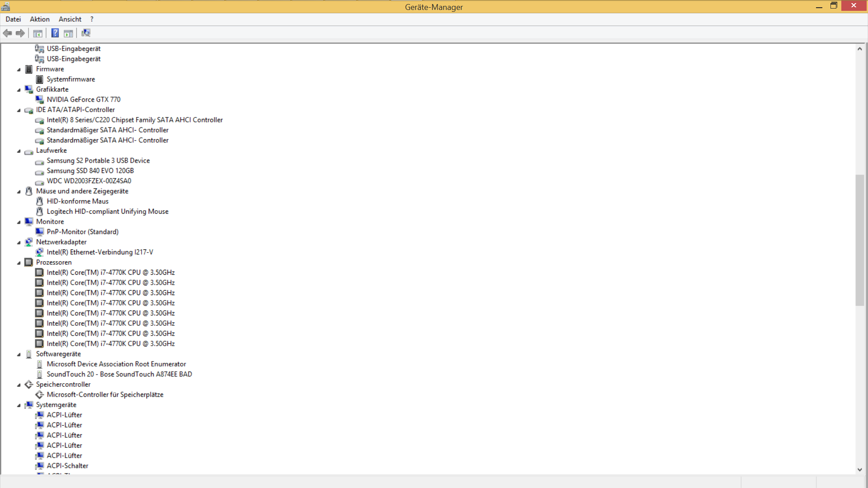868x488 pixels.
Task: Collapse the Systemgeräte category
Action: click(19, 405)
